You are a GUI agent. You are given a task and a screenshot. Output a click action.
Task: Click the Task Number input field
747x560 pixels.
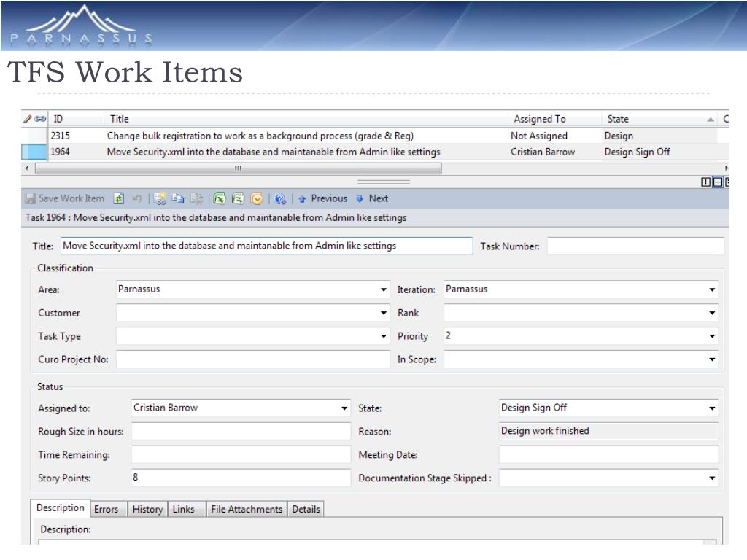(x=635, y=246)
